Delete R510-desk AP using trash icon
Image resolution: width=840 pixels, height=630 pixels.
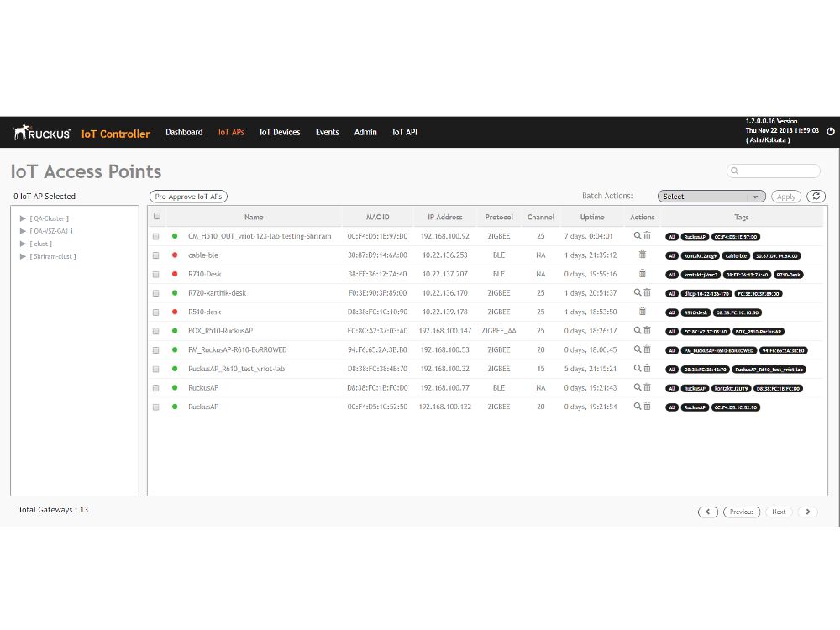[x=643, y=312]
